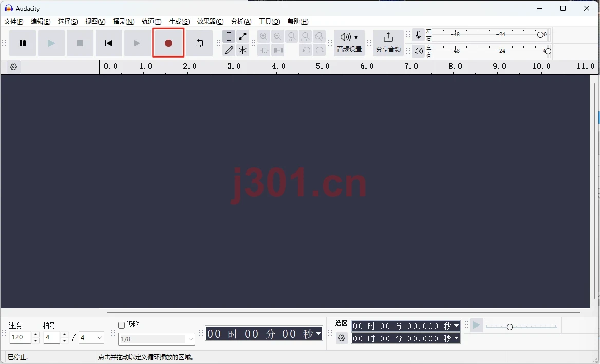The image size is (600, 364).
Task: Skip to start of the project
Action: tap(109, 43)
